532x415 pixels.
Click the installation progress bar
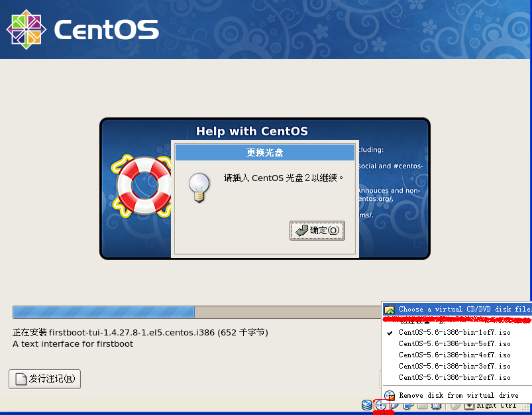click(x=197, y=312)
